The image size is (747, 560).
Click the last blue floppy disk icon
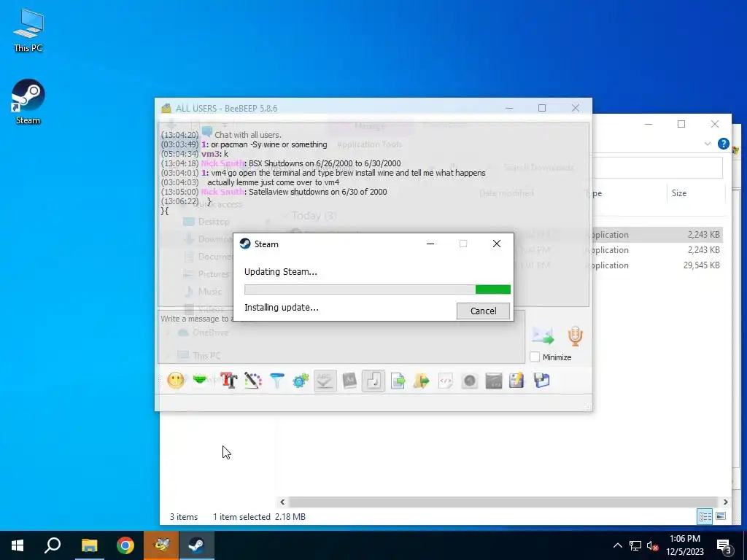point(542,381)
